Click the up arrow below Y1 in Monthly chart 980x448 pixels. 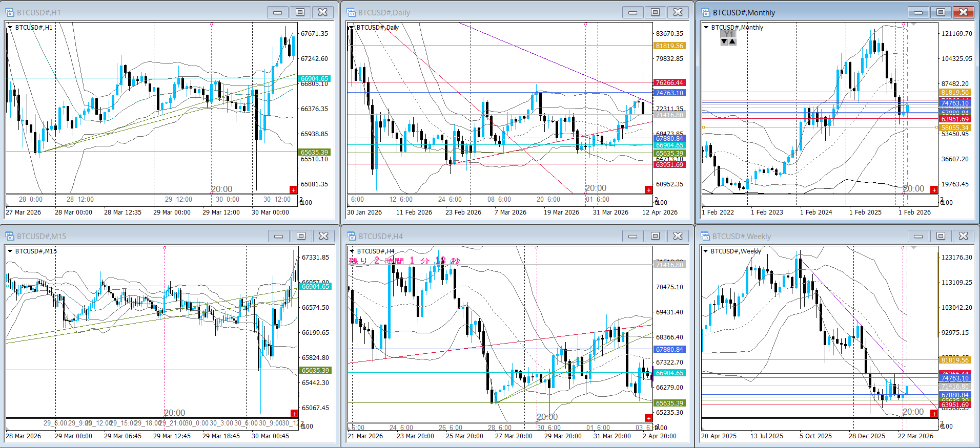coord(732,41)
